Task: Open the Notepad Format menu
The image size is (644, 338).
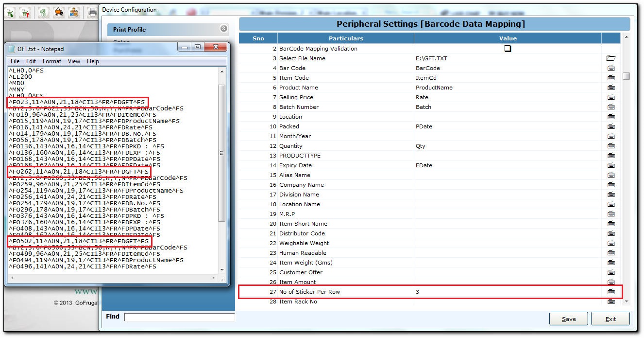Action: (52, 61)
